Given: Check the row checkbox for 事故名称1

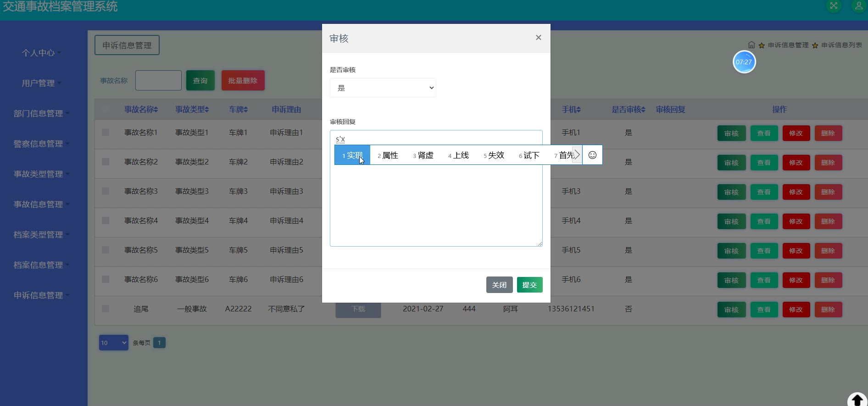Looking at the screenshot, I should tap(106, 132).
